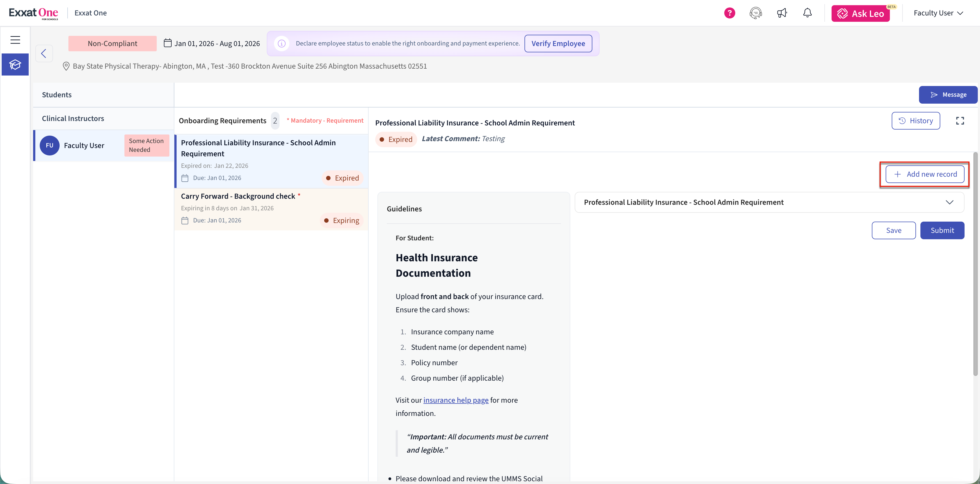Viewport: 980px width, 484px height.
Task: Click the graduation cap sidebar icon
Action: [x=15, y=65]
